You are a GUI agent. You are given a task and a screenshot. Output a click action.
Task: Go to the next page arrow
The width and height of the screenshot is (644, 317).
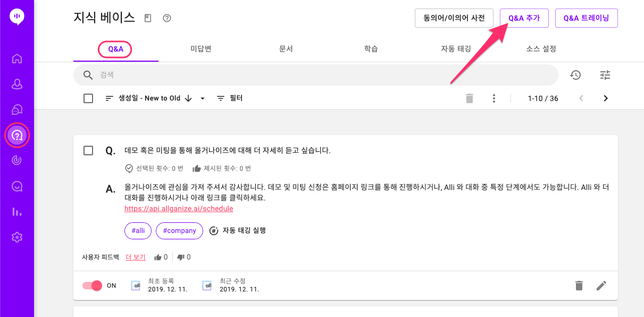pos(605,98)
